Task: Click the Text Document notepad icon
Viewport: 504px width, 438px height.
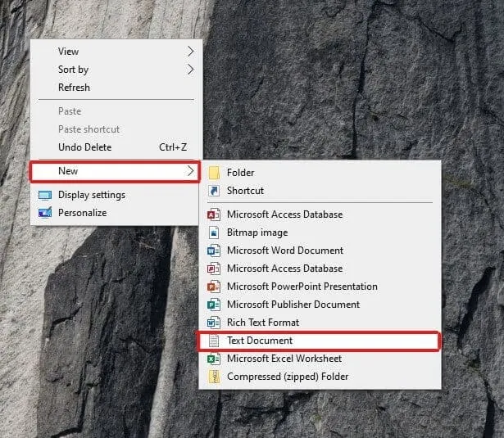Action: tap(214, 341)
